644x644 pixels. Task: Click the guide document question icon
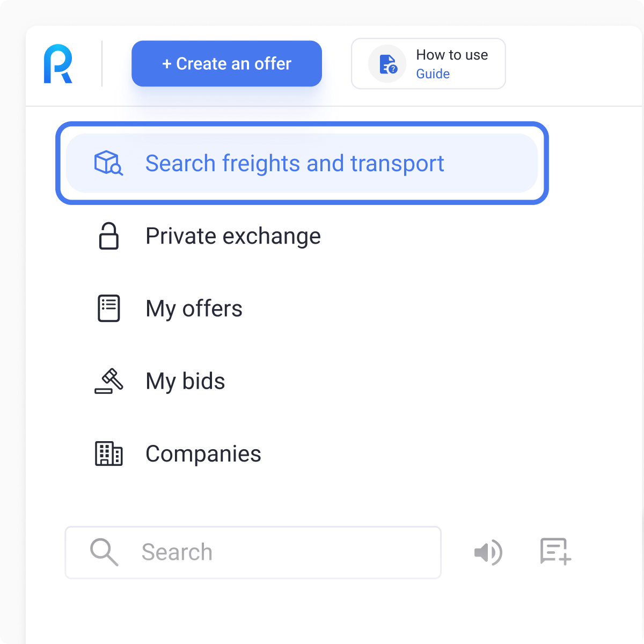[x=387, y=64]
